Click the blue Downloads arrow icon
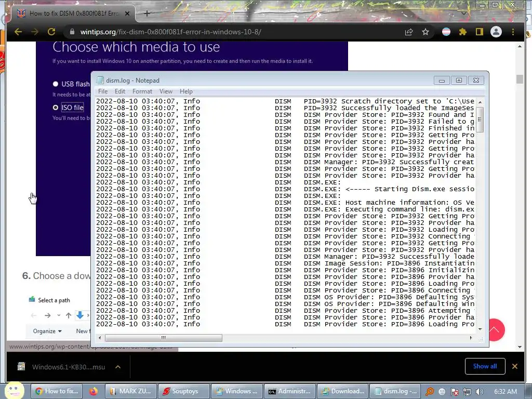 pos(79,315)
